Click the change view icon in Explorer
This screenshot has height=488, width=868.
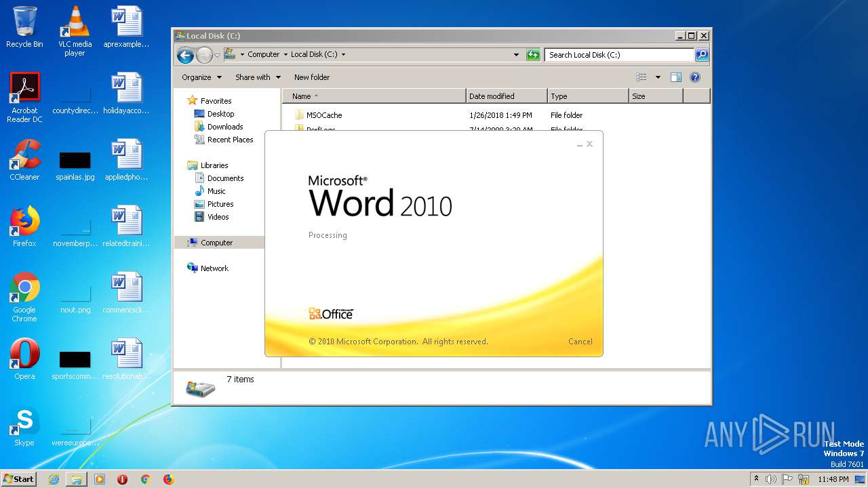(x=641, y=77)
